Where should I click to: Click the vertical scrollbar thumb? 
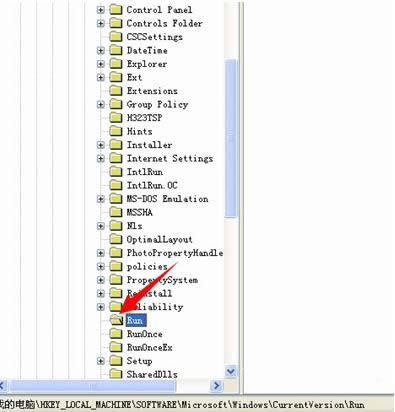coord(231,139)
